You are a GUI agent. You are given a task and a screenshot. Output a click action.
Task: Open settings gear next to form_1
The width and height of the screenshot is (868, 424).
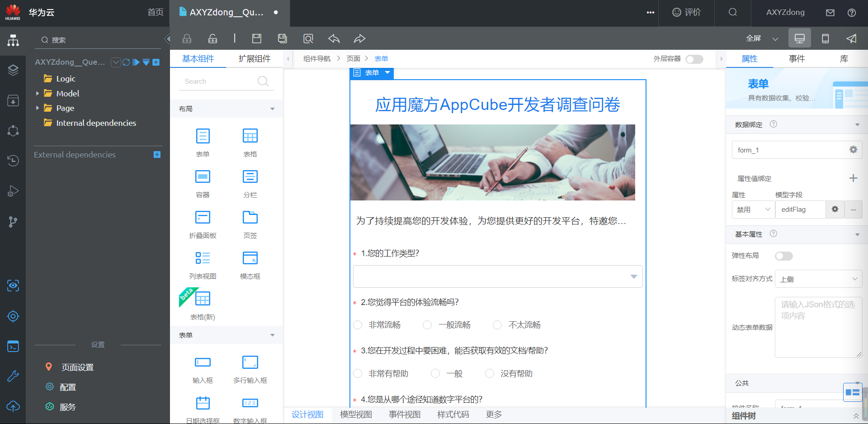point(853,150)
